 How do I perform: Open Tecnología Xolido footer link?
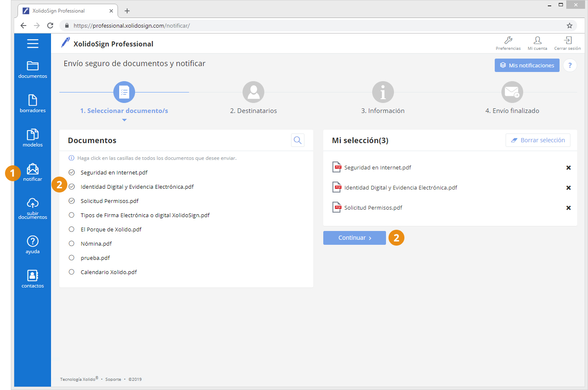79,379
